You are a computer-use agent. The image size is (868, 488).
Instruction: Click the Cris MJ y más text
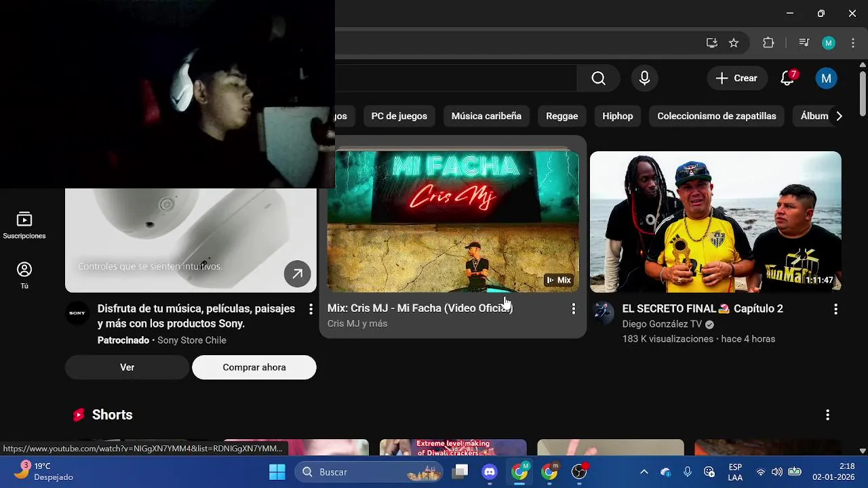pyautogui.click(x=357, y=324)
